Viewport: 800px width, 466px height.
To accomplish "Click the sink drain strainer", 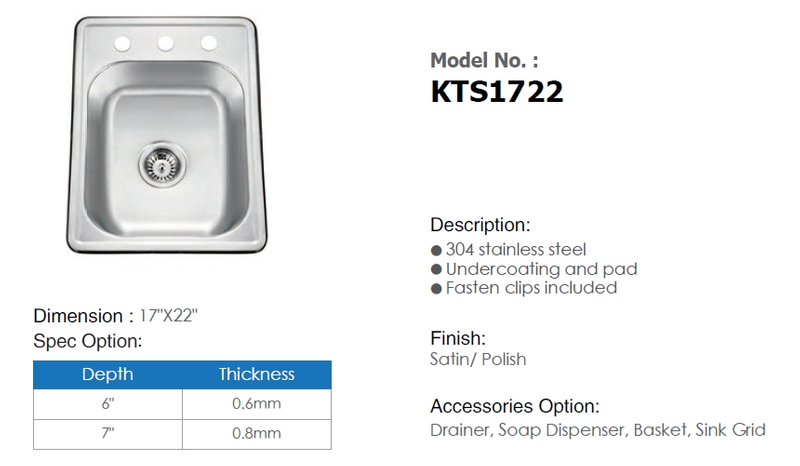I will (x=162, y=164).
